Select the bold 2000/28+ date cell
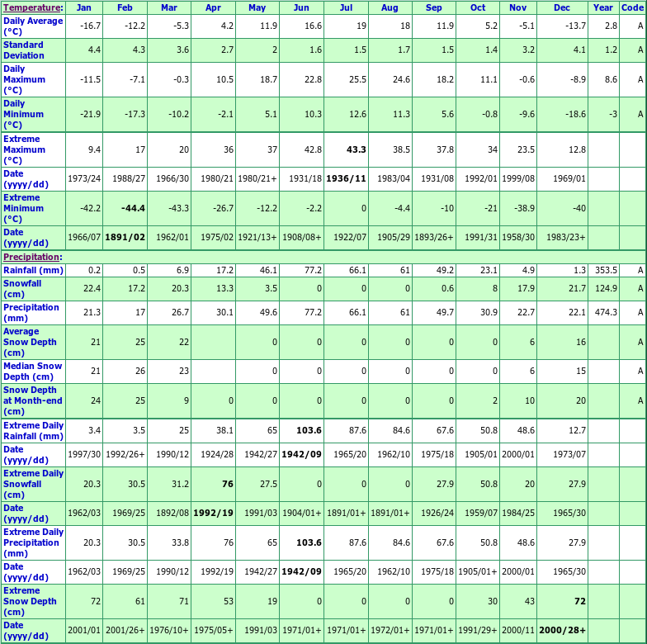Image resolution: width=647 pixels, height=644 pixels. click(x=561, y=630)
